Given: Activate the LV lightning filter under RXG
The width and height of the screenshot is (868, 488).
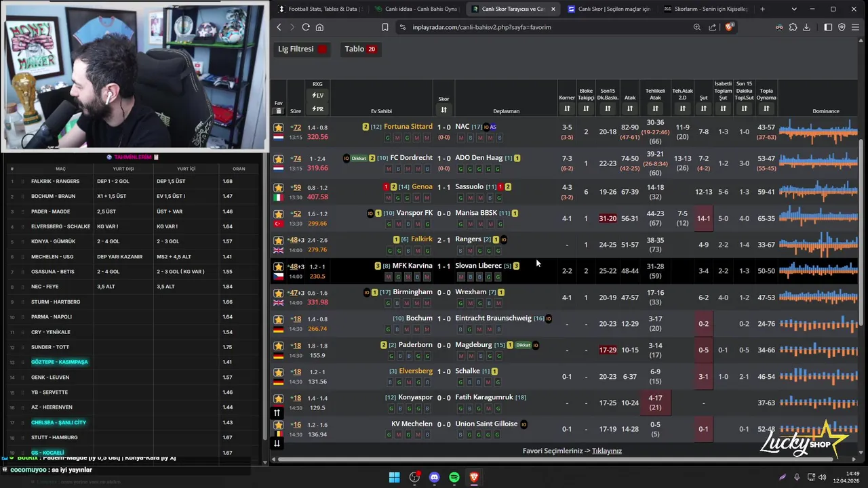Looking at the screenshot, I should [x=317, y=96].
